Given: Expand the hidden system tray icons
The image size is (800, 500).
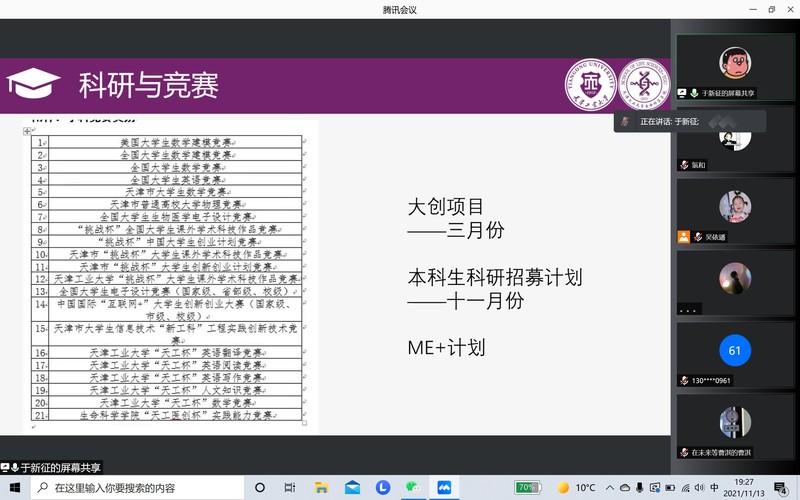Looking at the screenshot, I should 610,488.
